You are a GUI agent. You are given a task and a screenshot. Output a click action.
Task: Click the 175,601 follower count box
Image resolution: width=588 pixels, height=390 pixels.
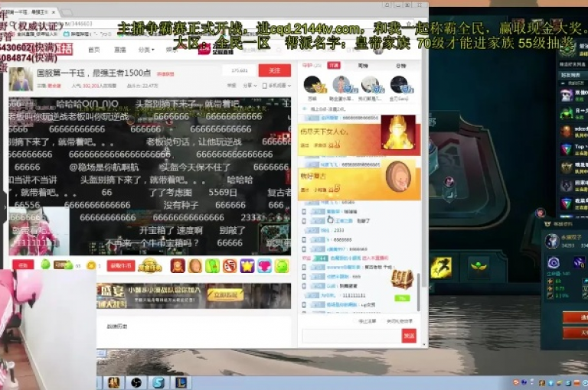click(240, 70)
